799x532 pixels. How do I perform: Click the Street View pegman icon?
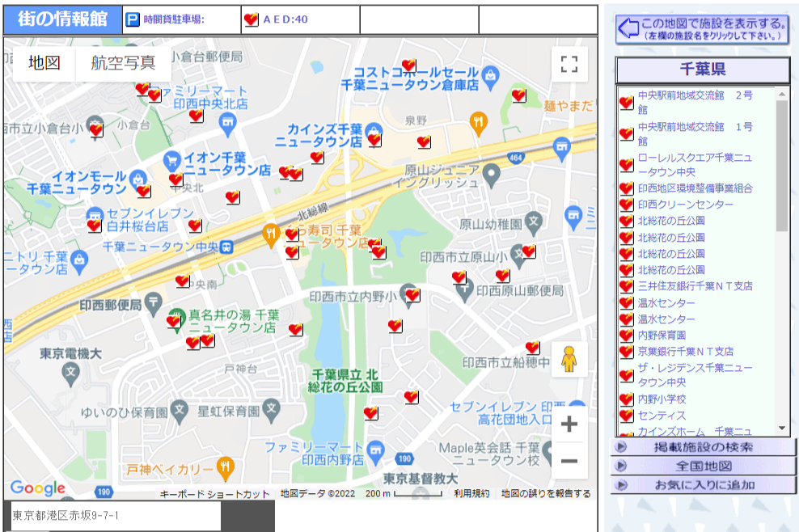[x=569, y=359]
